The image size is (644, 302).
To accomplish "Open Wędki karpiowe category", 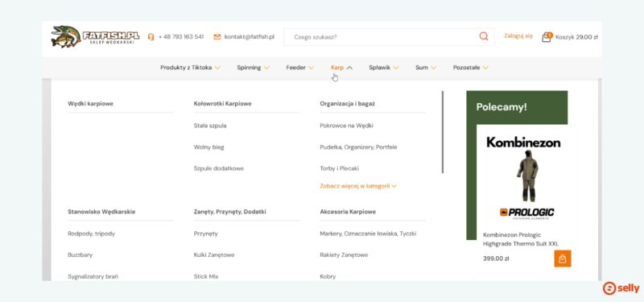I will 90,104.
